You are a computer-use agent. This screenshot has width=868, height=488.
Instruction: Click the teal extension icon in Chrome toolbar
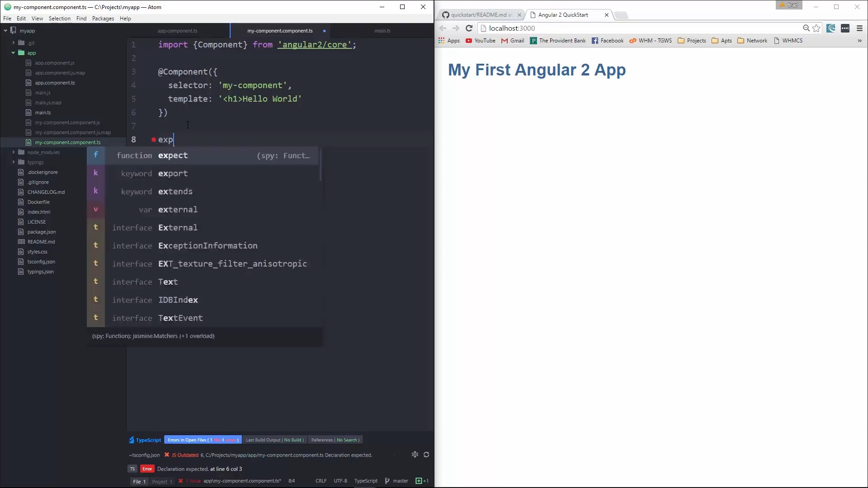pyautogui.click(x=831, y=28)
